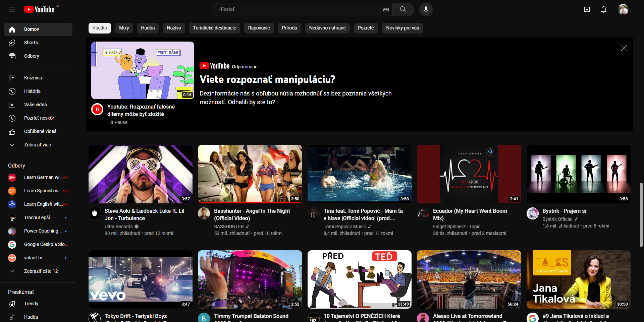
Task: Close the recommended promo banner
Action: click(624, 48)
